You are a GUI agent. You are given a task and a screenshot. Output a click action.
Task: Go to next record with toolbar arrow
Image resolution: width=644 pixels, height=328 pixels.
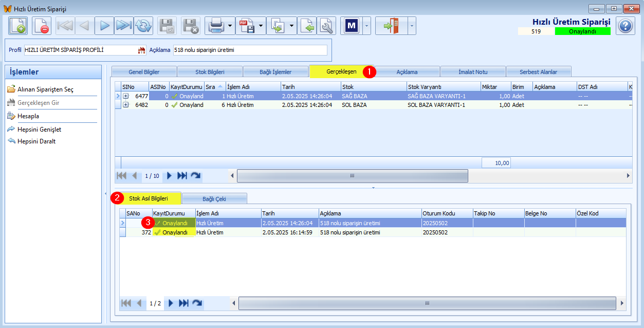[104, 25]
